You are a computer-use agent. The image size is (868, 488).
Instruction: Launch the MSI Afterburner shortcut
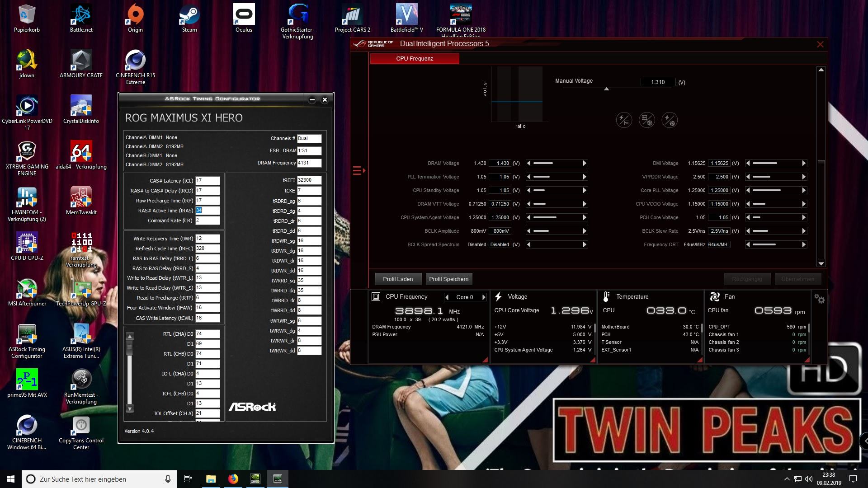(27, 292)
